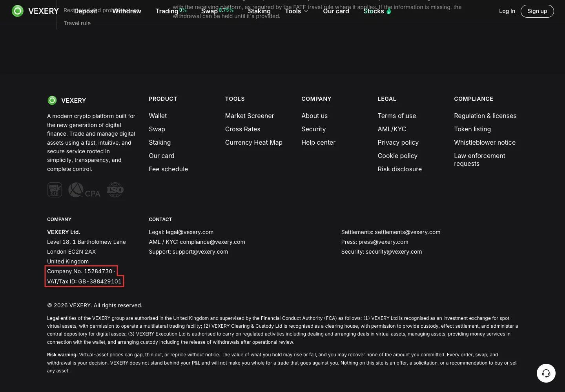
Task: Go to Trading in the top navigation
Action: [167, 11]
